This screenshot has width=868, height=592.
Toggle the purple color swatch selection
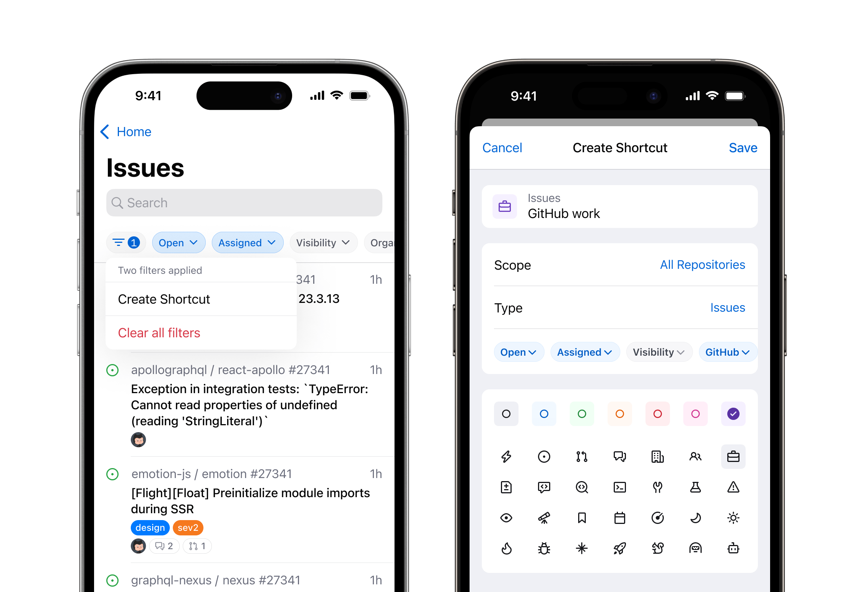[733, 414]
